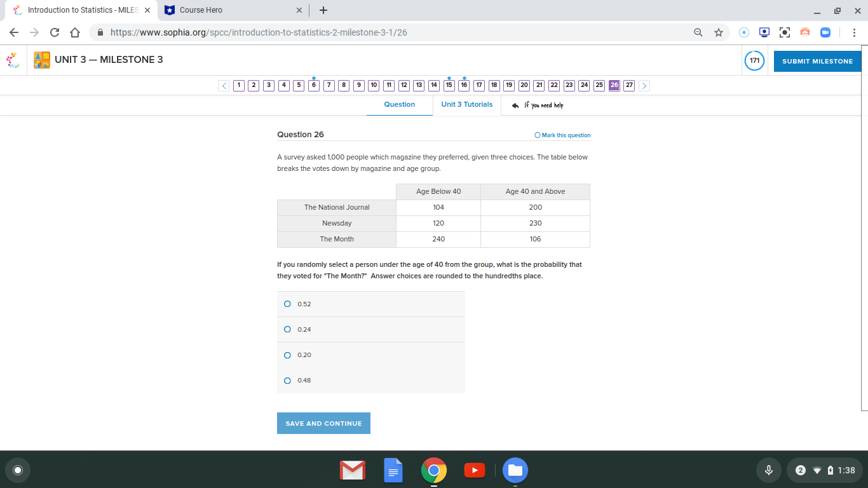Close the Introduction to Statistics tab
The width and height of the screenshot is (868, 488).
pos(147,10)
